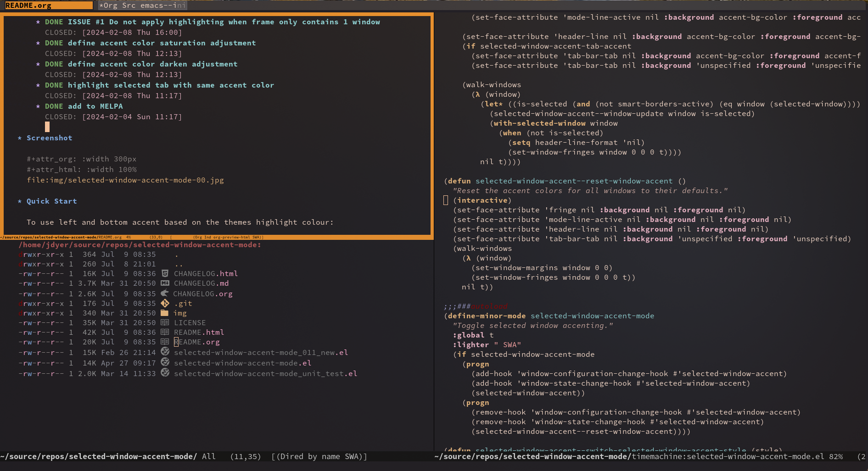
Task: Open README.org from the dired listing
Action: [x=197, y=342]
